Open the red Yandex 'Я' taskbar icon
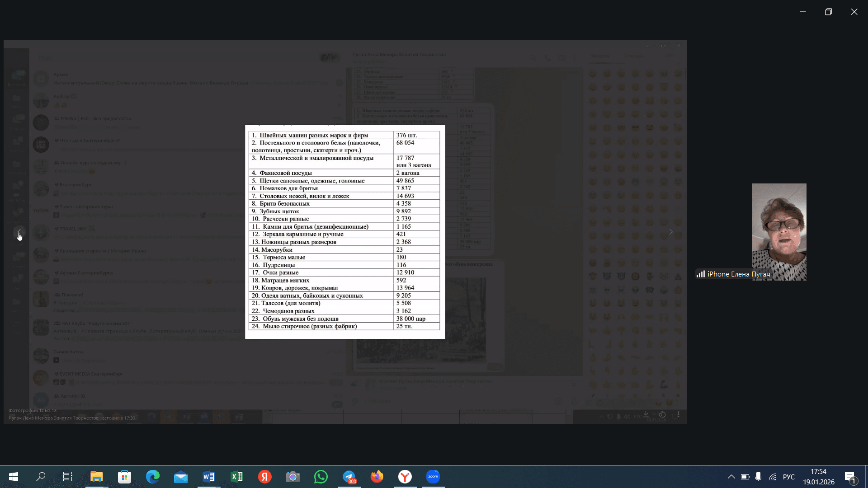Screen dimensions: 868x488 265,477
